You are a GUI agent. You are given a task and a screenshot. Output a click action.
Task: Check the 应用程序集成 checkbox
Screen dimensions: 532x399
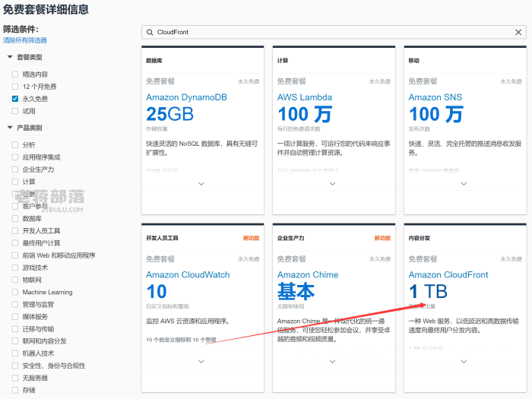[x=15, y=157]
